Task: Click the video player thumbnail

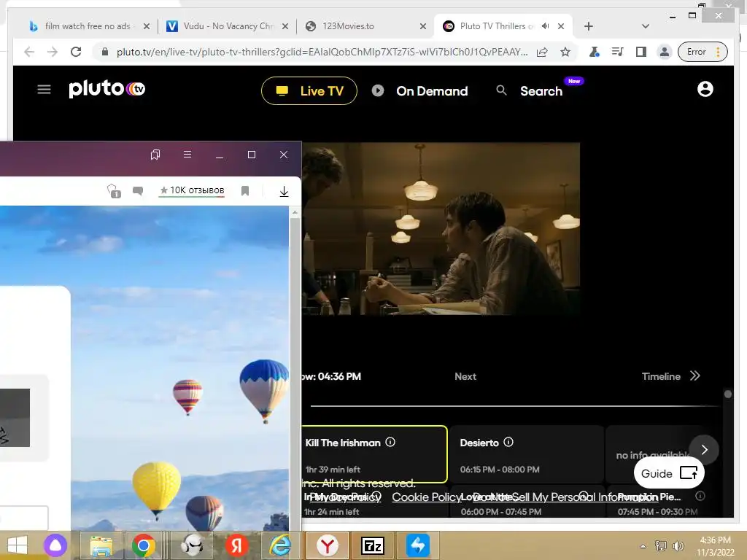Action: click(441, 228)
